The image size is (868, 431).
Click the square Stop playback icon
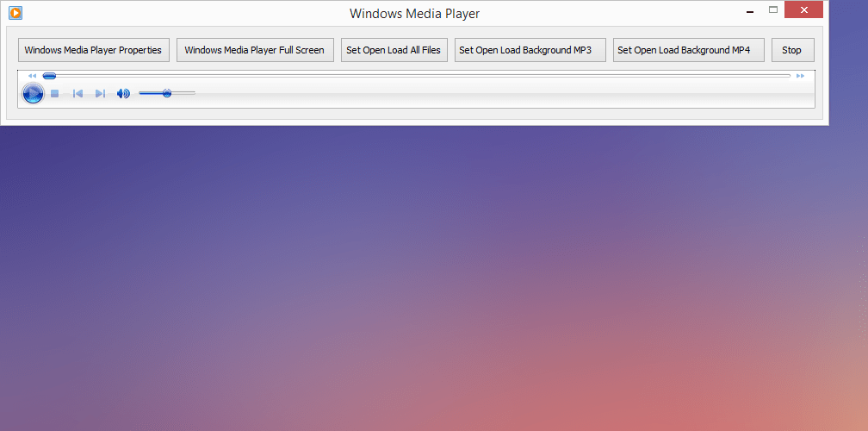[x=55, y=94]
